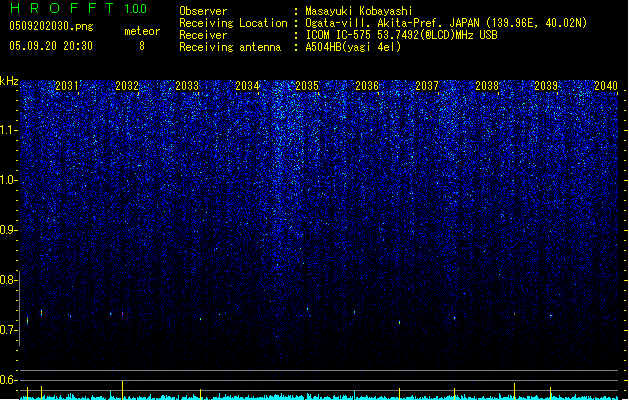Viewport: 629px width, 400px height.
Task: Click the HROFFT title text
Action: tap(62, 8)
